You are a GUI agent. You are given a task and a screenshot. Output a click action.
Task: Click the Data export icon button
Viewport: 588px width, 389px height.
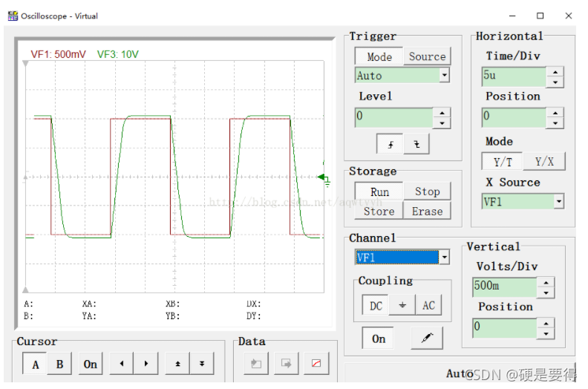pyautogui.click(x=286, y=364)
